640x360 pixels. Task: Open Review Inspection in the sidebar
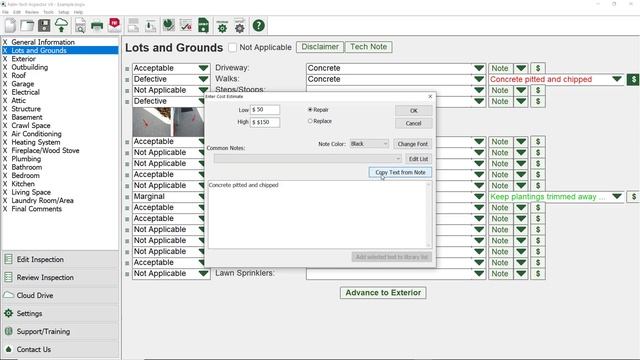click(61, 278)
